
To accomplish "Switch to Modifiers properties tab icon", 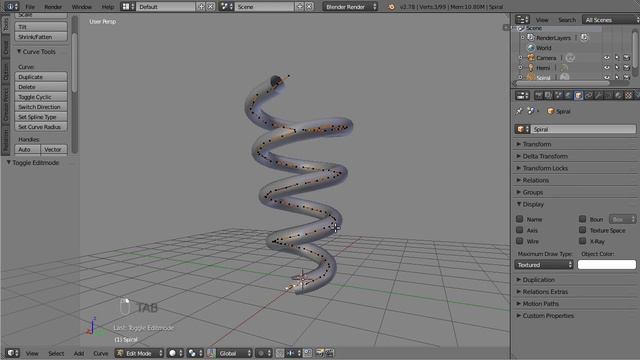I will (598, 96).
